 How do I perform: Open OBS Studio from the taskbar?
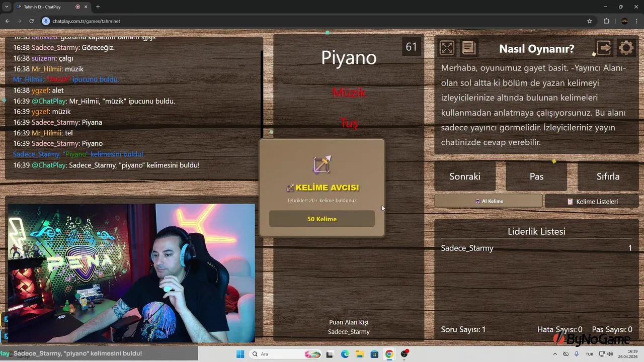[404, 354]
